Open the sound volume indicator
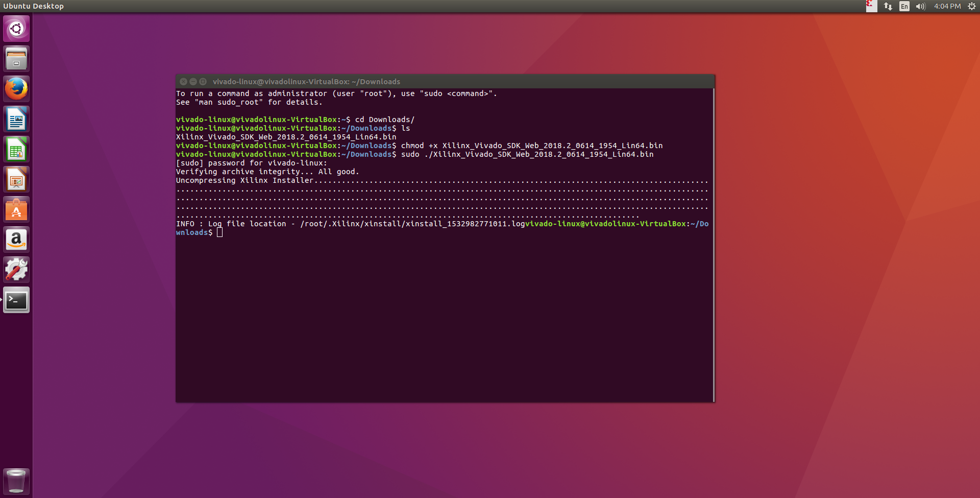Image resolution: width=980 pixels, height=498 pixels. tap(921, 6)
